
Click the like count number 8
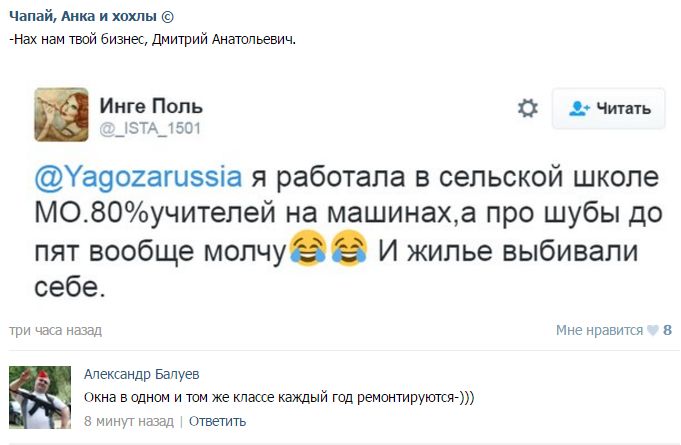click(667, 331)
